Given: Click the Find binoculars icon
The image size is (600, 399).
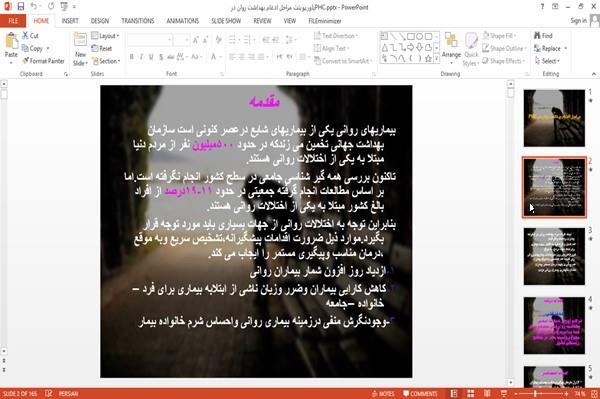Looking at the screenshot, I should pos(537,36).
